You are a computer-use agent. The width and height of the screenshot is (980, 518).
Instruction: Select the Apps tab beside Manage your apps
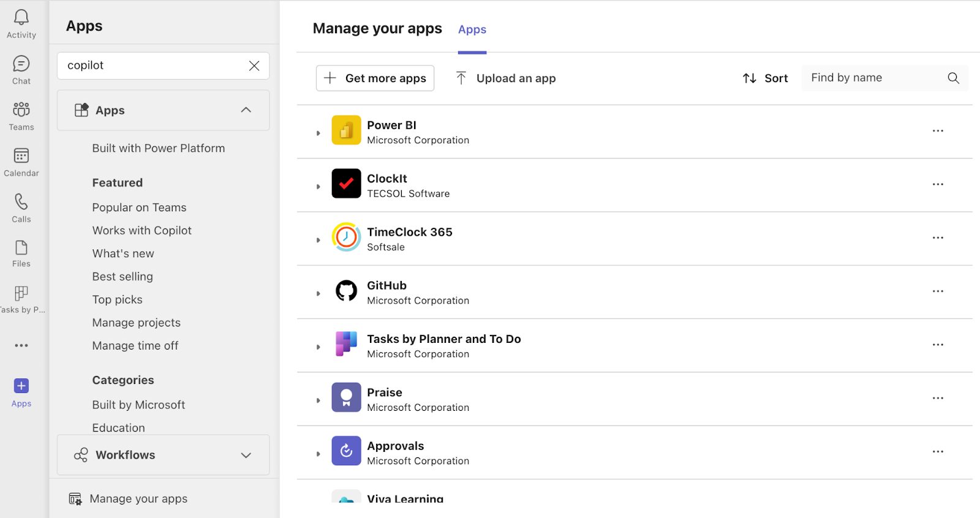pos(472,29)
